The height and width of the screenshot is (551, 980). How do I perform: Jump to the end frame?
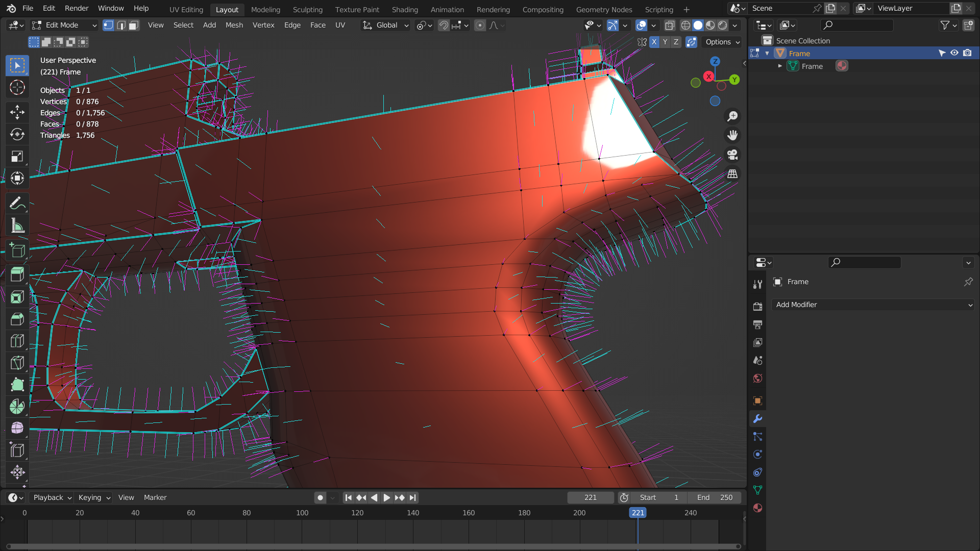coord(412,497)
